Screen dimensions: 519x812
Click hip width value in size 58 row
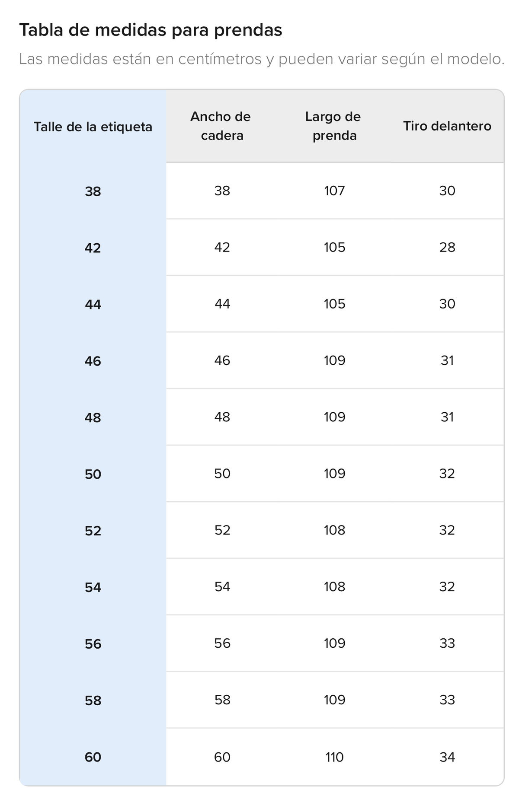(x=222, y=700)
